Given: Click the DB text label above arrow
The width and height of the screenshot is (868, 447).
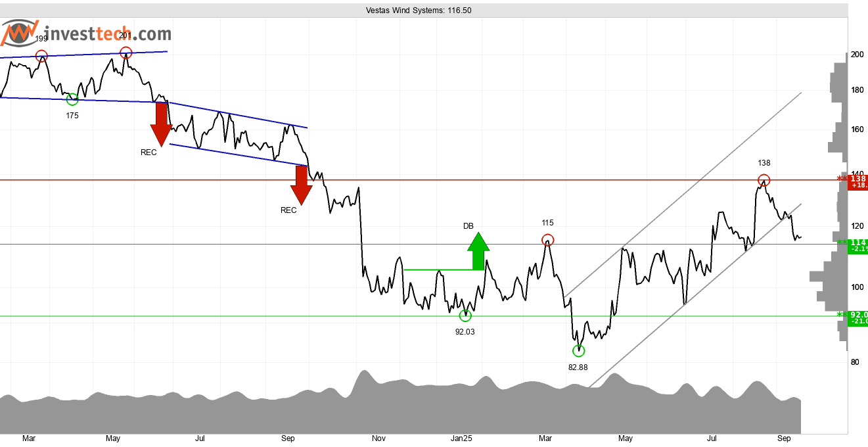Looking at the screenshot, I should (x=468, y=226).
